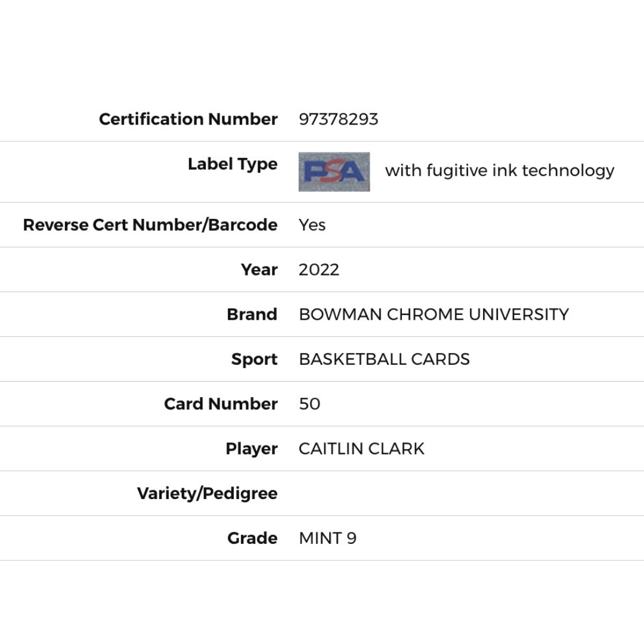The height and width of the screenshot is (644, 644).
Task: Click the Variety/Pedigree label
Action: pos(208,494)
